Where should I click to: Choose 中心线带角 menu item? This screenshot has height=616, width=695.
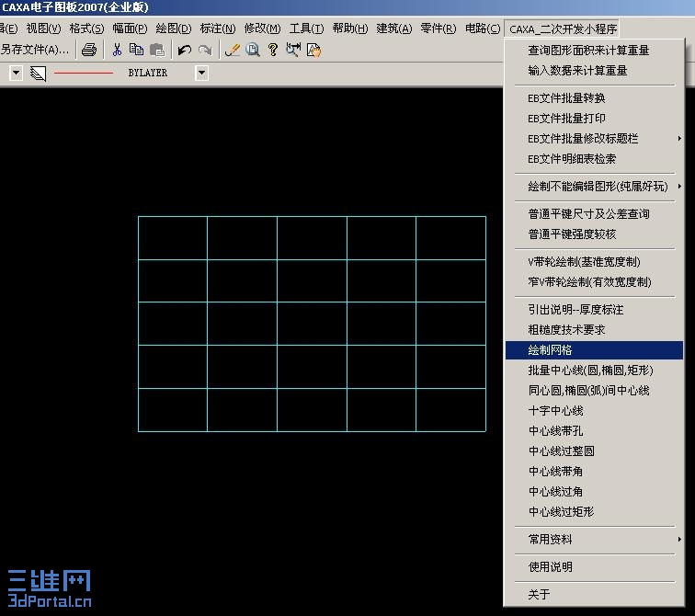594,471
